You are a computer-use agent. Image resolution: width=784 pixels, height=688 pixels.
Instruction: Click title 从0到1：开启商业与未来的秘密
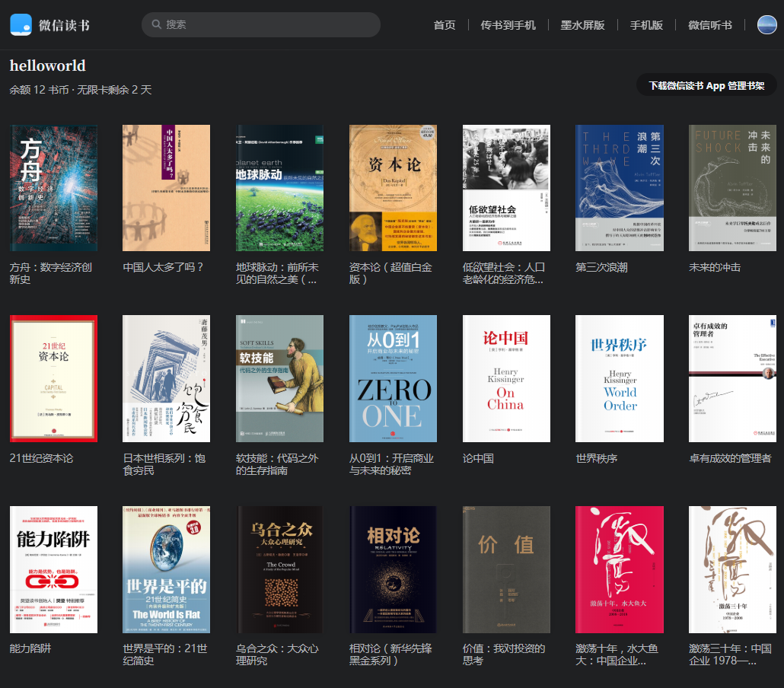391,464
